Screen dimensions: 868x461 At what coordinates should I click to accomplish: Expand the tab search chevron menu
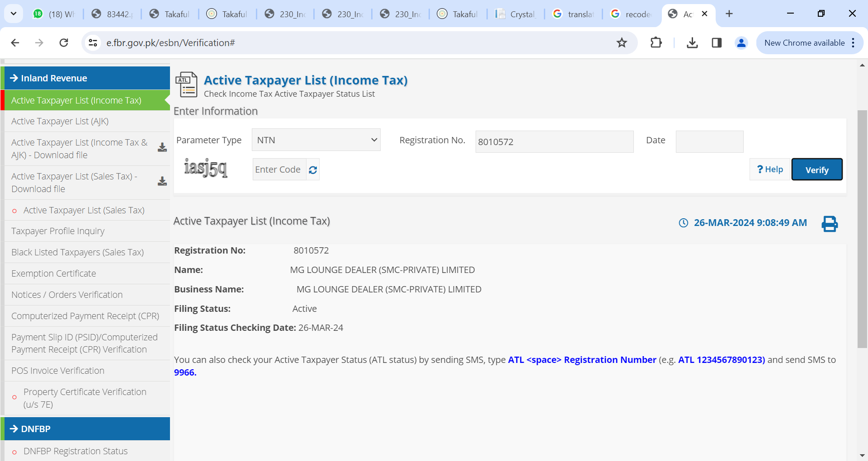coord(14,14)
